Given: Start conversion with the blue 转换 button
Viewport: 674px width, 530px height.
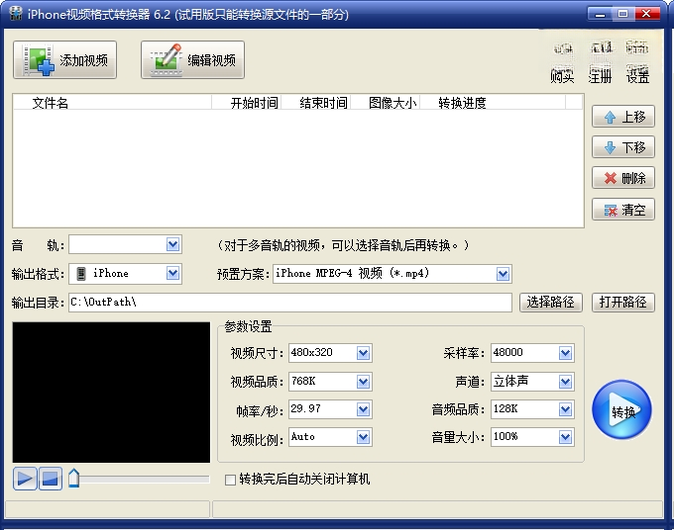Looking at the screenshot, I should tap(622, 410).
